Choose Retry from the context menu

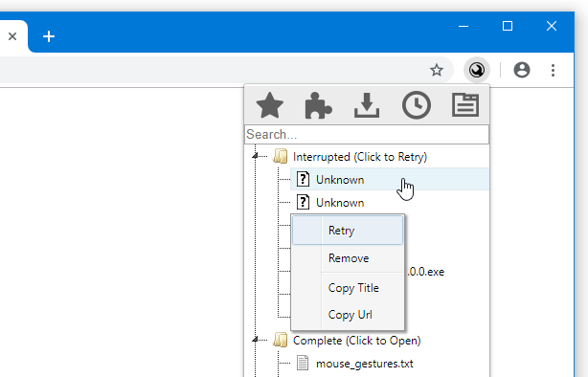coord(348,231)
